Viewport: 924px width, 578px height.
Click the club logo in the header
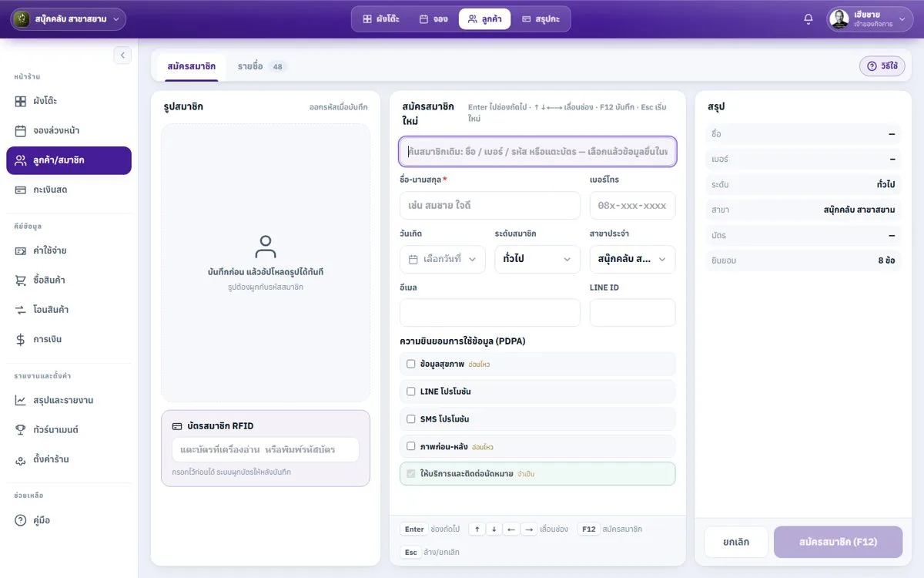22,19
